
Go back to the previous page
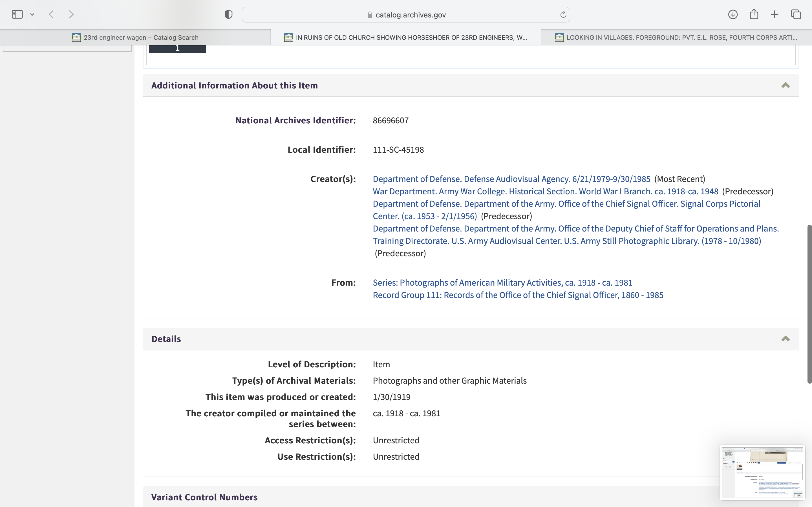(51, 14)
